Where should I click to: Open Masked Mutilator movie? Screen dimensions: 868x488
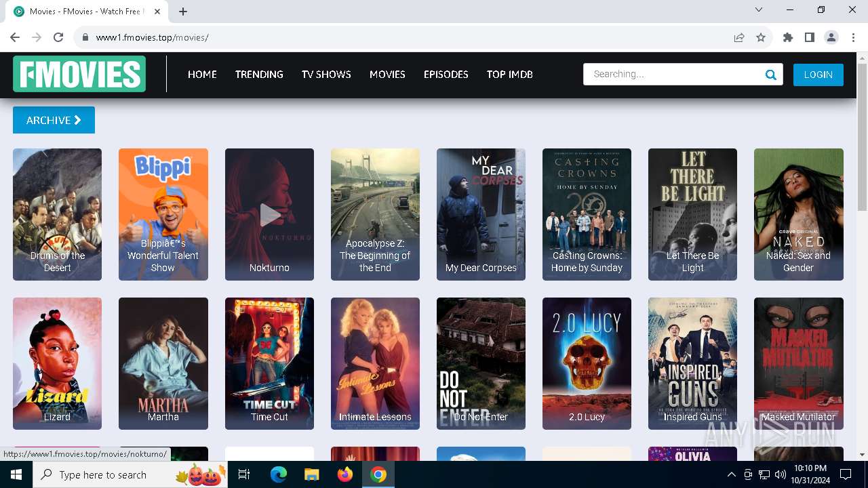(799, 363)
